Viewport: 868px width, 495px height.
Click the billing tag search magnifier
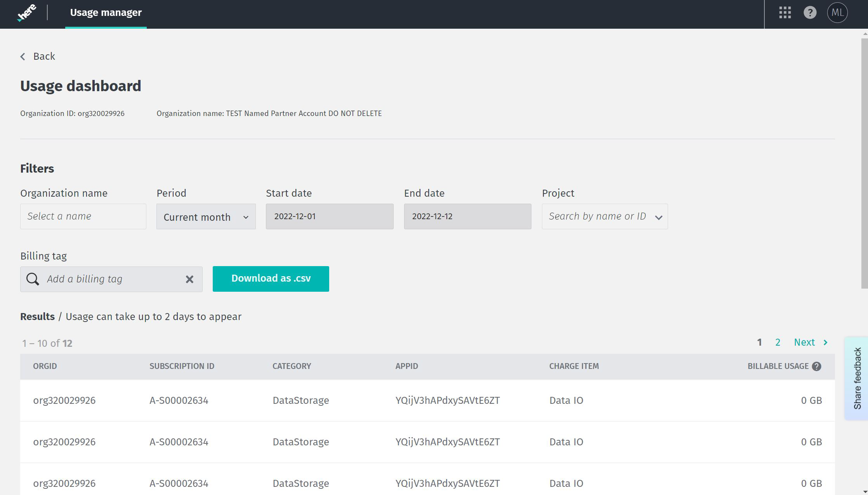pyautogui.click(x=33, y=279)
